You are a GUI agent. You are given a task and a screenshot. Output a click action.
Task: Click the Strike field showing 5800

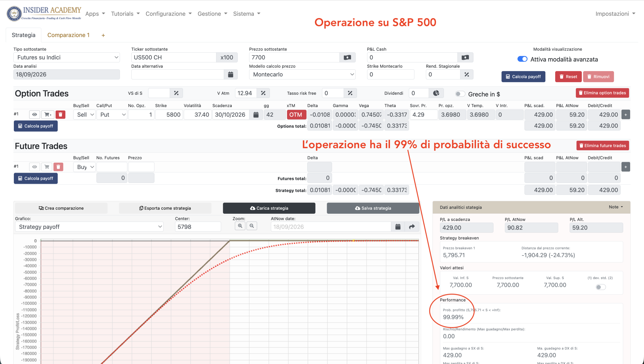pyautogui.click(x=169, y=115)
